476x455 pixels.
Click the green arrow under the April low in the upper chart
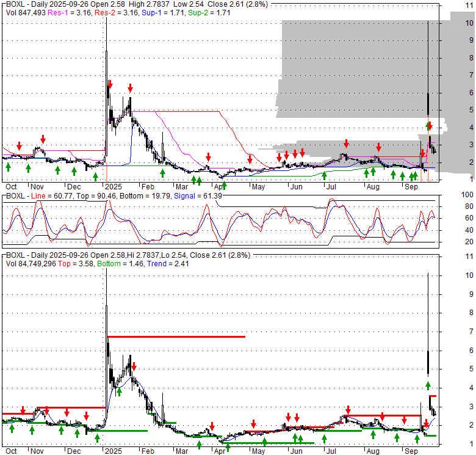point(224,185)
